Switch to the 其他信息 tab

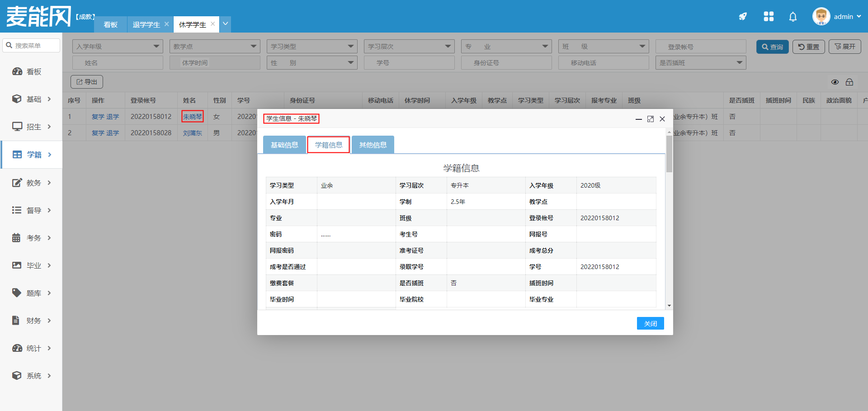373,145
